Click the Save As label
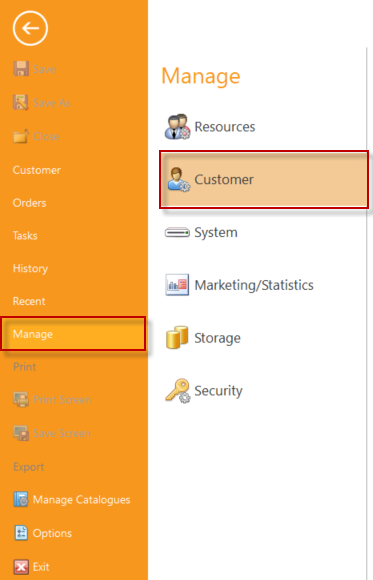The image size is (373, 580). pos(51,103)
